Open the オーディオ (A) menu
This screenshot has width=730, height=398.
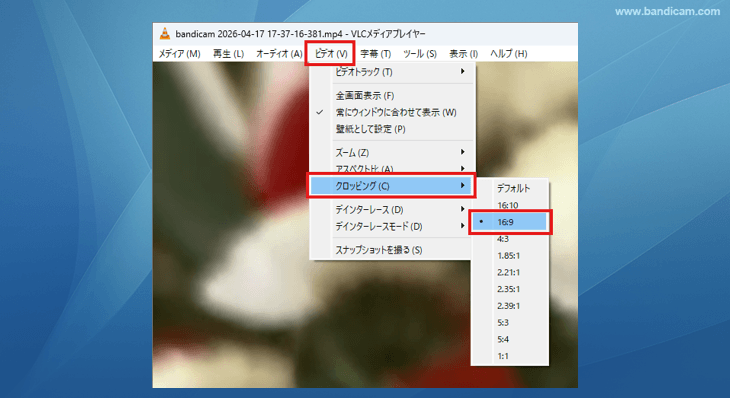[279, 54]
